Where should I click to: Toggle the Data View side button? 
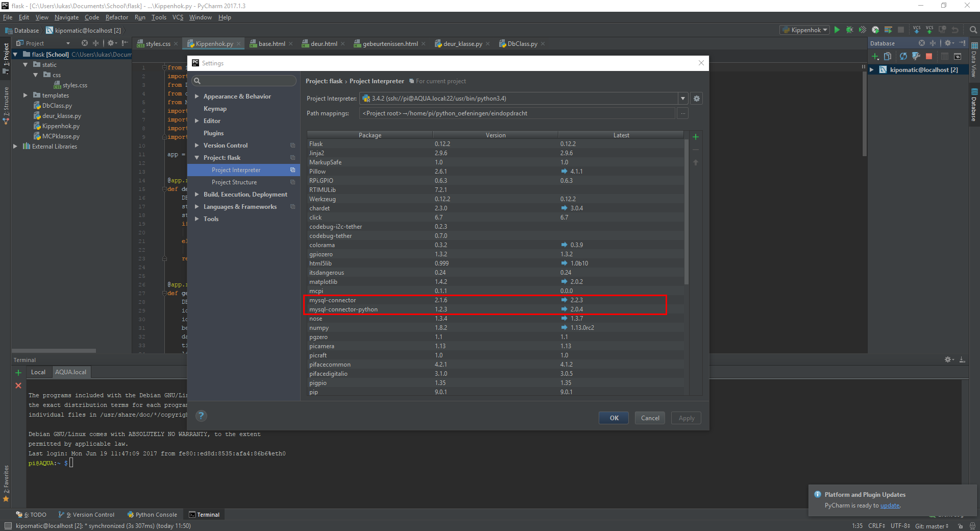point(974,60)
